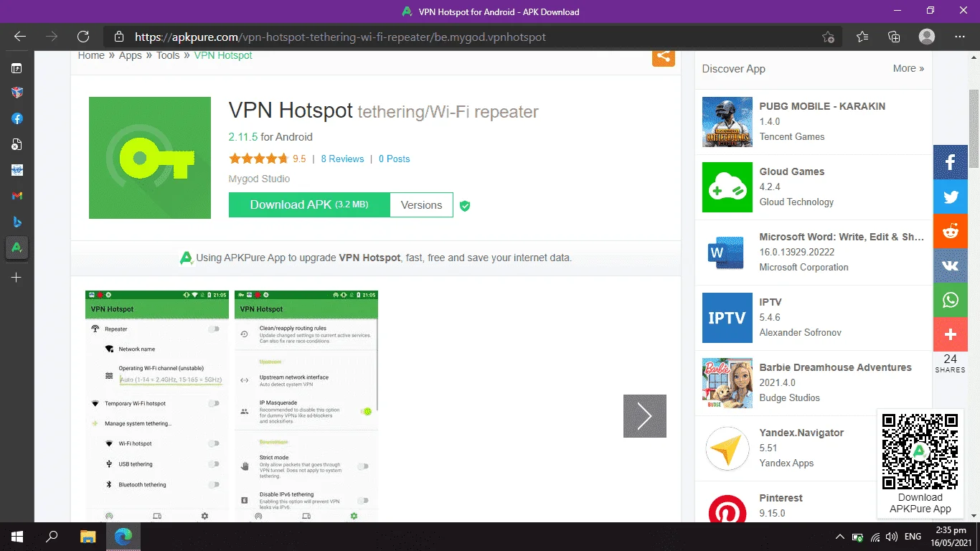View site security lock info
980x551 pixels.
coord(119,37)
